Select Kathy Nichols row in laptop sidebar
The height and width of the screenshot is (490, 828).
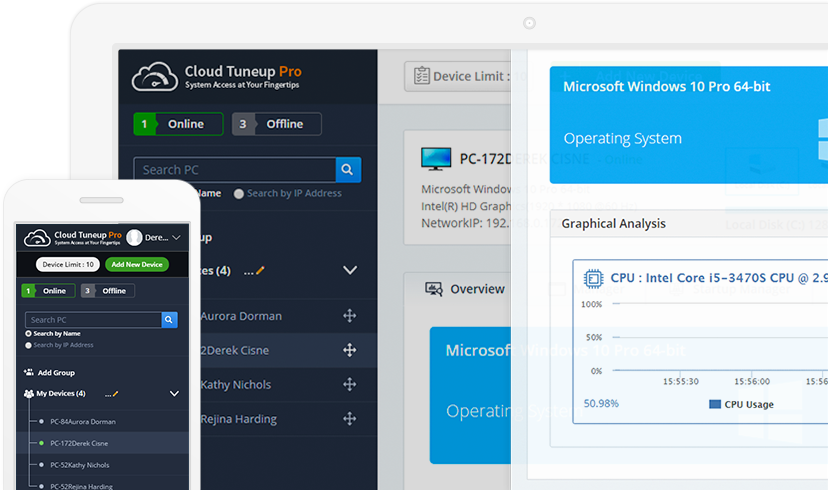coord(289,384)
